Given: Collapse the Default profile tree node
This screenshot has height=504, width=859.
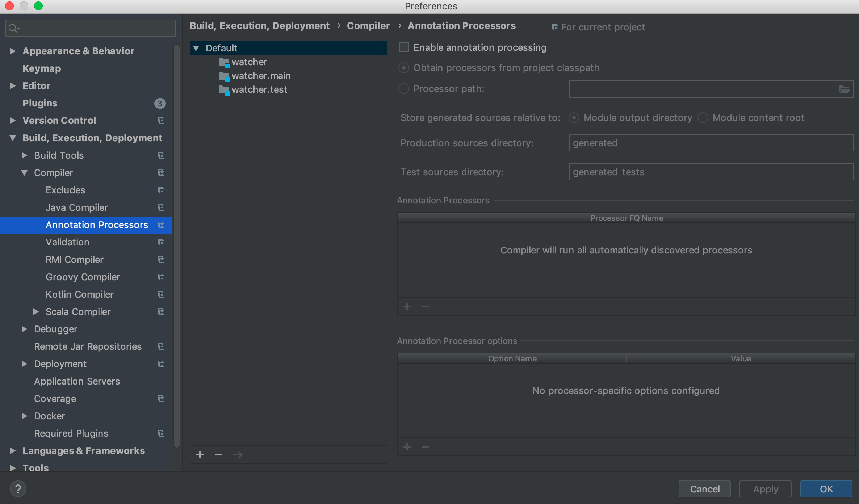Looking at the screenshot, I should click(196, 48).
